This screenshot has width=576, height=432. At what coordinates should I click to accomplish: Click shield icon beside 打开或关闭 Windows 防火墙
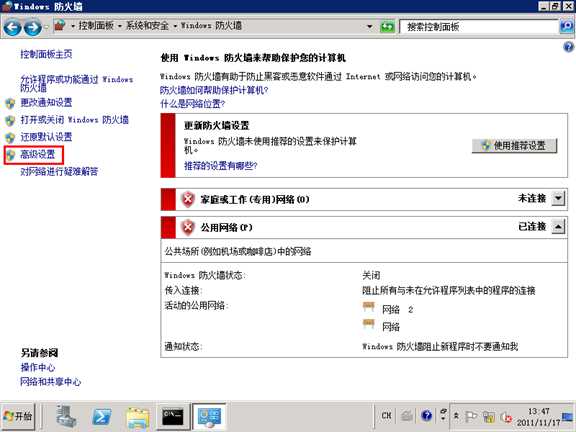click(10, 120)
